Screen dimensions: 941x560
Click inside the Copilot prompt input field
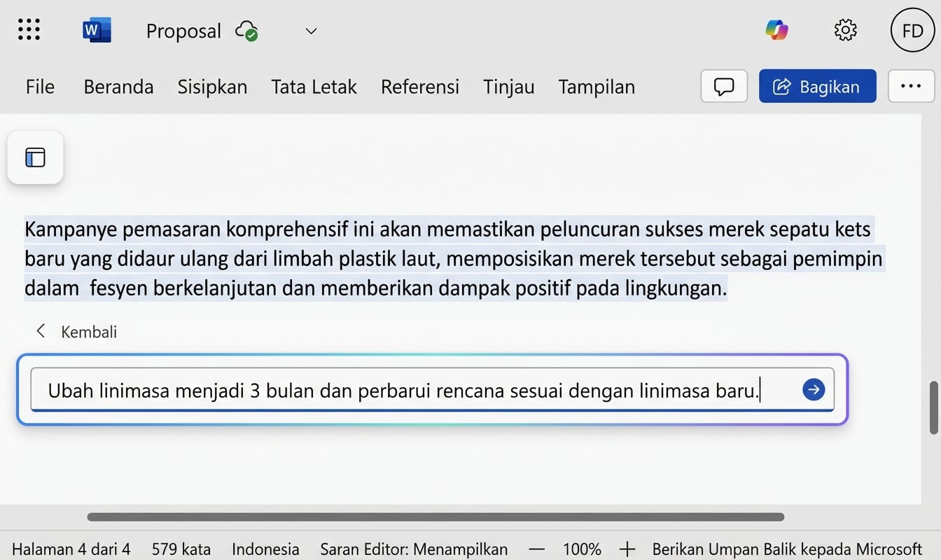pyautogui.click(x=420, y=390)
